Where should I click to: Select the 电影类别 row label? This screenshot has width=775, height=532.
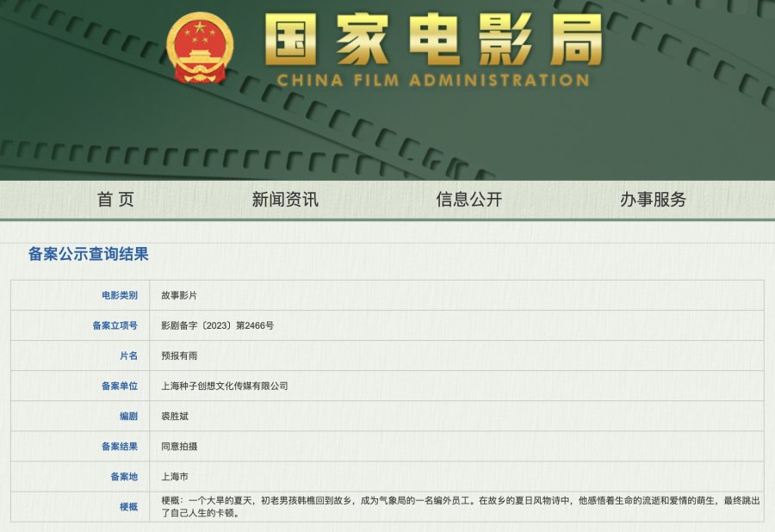[120, 295]
